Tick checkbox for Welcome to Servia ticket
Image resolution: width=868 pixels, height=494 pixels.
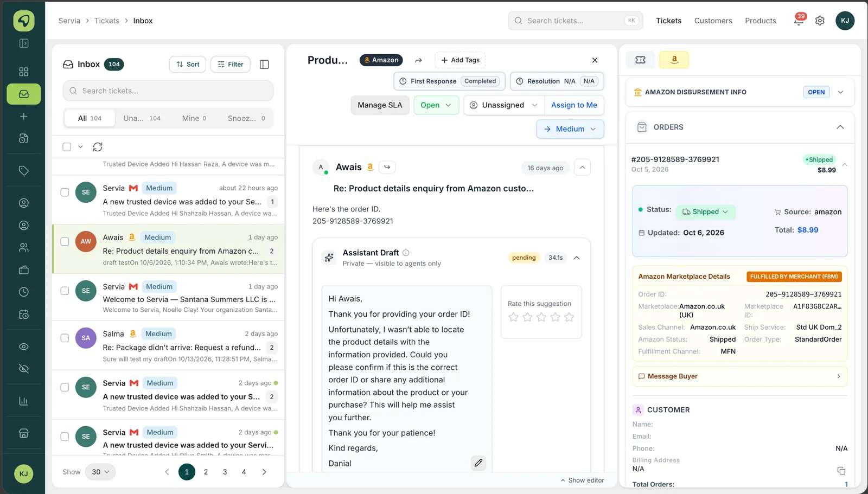tap(65, 291)
